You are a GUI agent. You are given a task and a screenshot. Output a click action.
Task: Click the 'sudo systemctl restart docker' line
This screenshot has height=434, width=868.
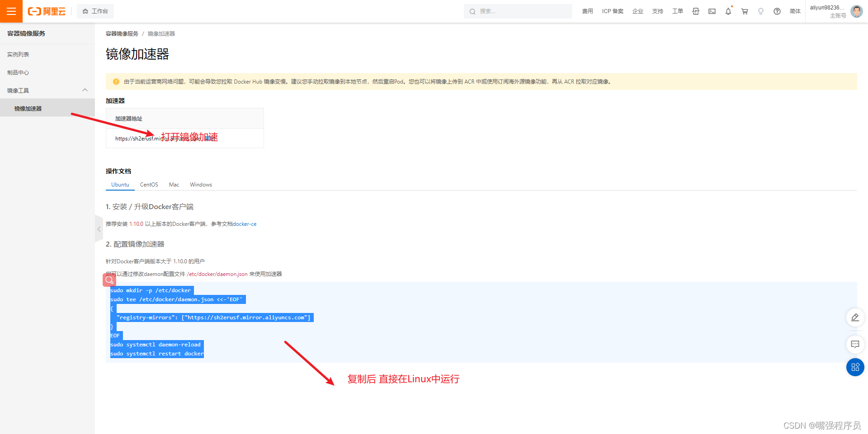pyautogui.click(x=157, y=354)
